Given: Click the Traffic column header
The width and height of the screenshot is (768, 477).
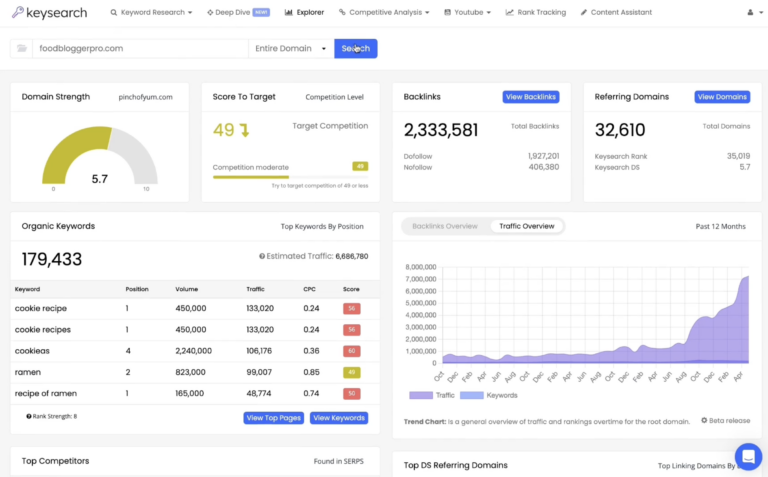Looking at the screenshot, I should 255,289.
